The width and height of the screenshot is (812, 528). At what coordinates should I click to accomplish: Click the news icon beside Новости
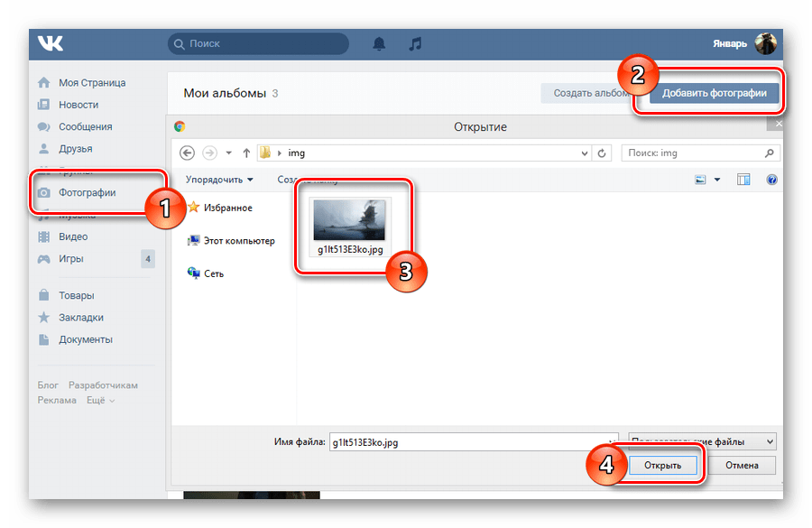[x=44, y=105]
